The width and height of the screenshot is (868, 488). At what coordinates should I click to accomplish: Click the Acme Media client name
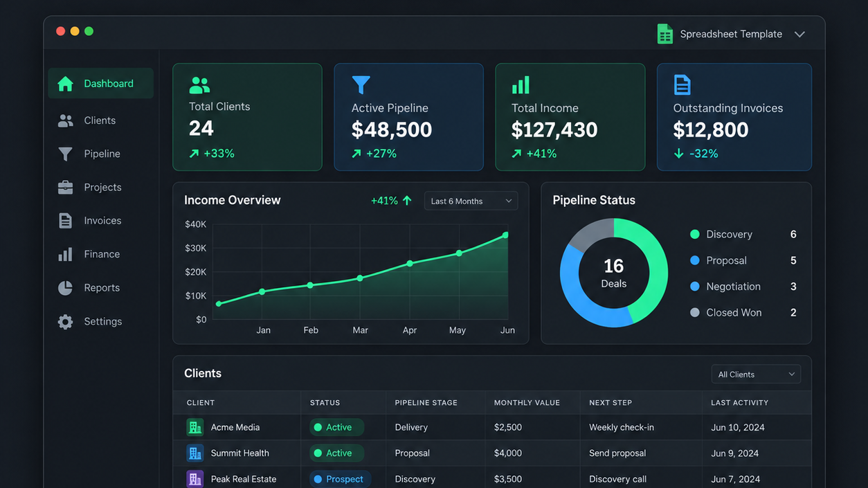235,428
